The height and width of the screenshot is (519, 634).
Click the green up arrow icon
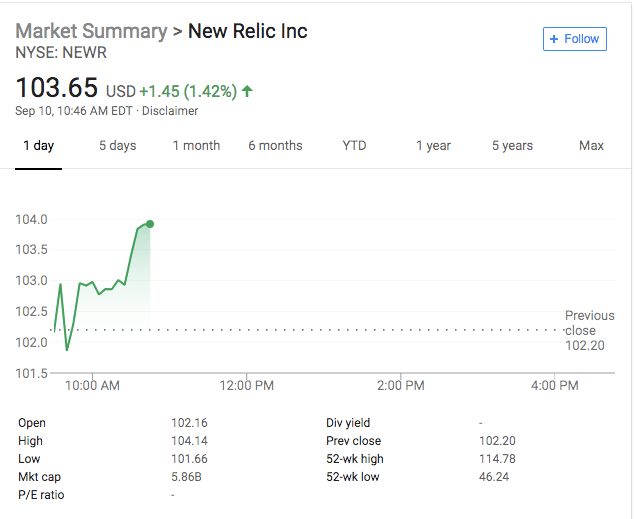pyautogui.click(x=247, y=91)
